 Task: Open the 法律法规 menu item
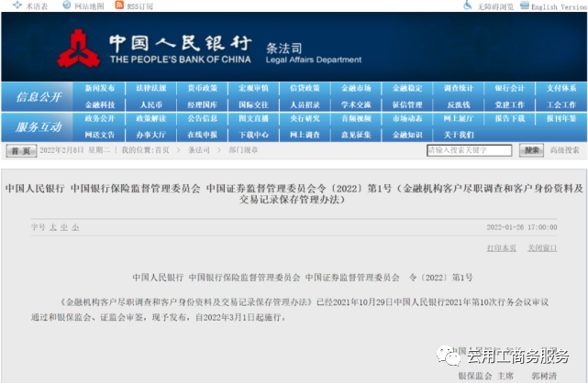coord(151,88)
